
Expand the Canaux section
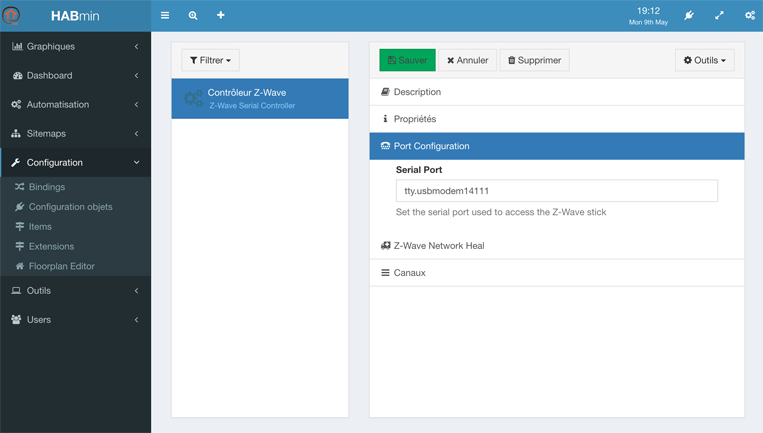pyautogui.click(x=557, y=273)
